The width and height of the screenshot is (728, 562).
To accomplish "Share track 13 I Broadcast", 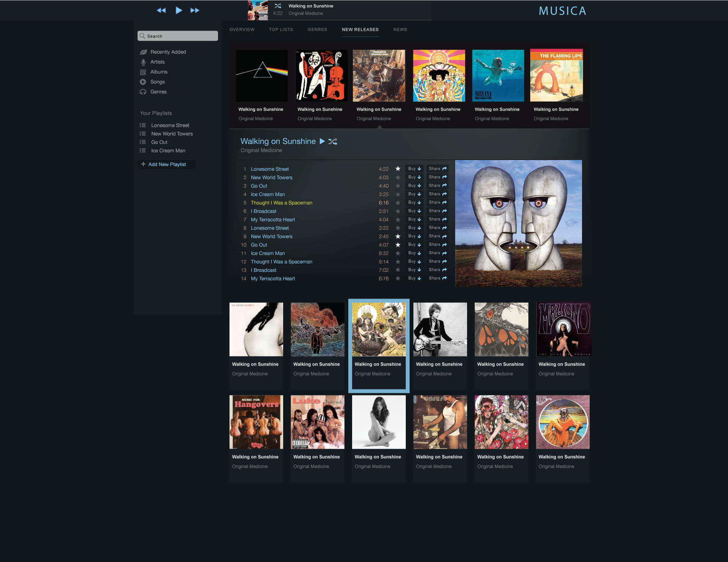I will point(437,270).
